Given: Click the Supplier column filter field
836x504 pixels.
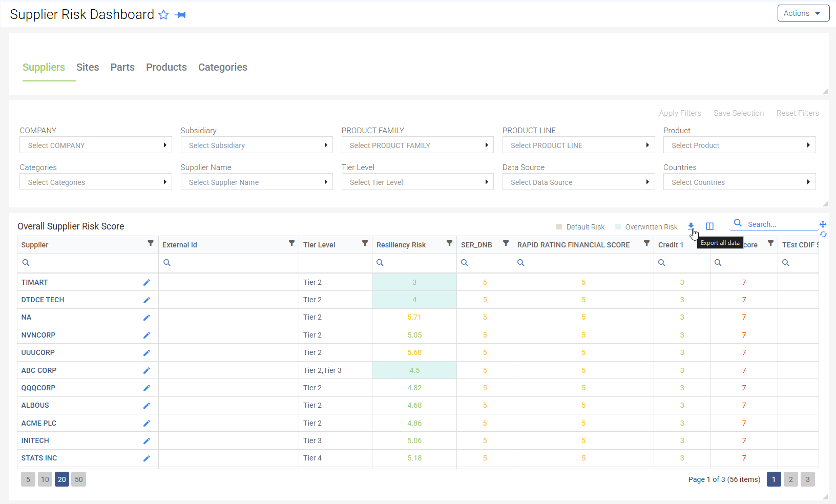Looking at the screenshot, I should coord(88,263).
